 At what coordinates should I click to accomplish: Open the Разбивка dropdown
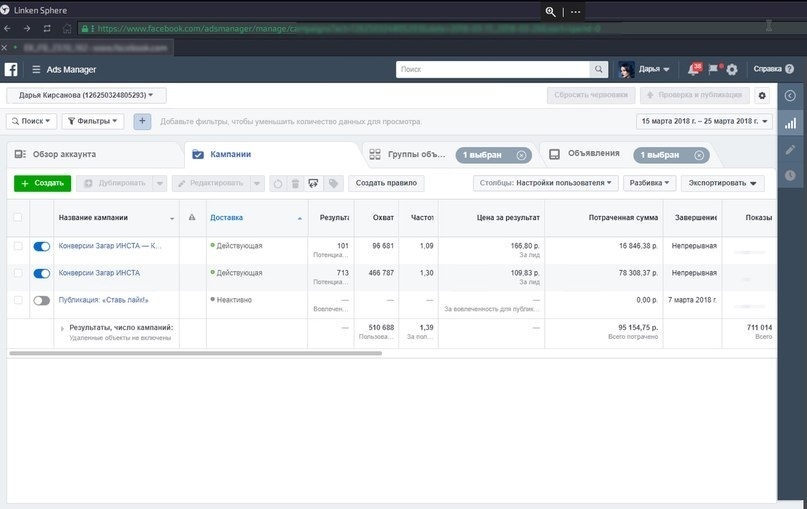pyautogui.click(x=650, y=183)
